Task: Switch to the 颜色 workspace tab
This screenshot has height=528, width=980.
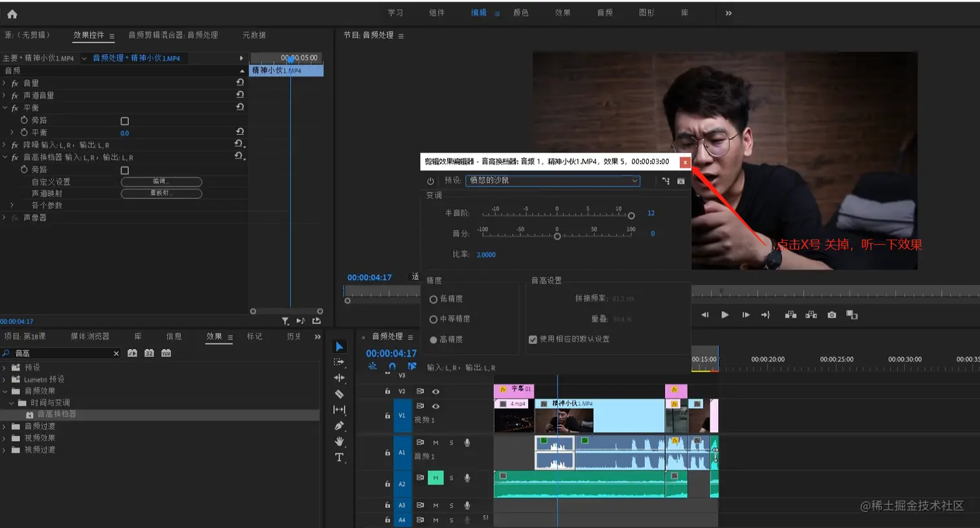Action: 520,13
